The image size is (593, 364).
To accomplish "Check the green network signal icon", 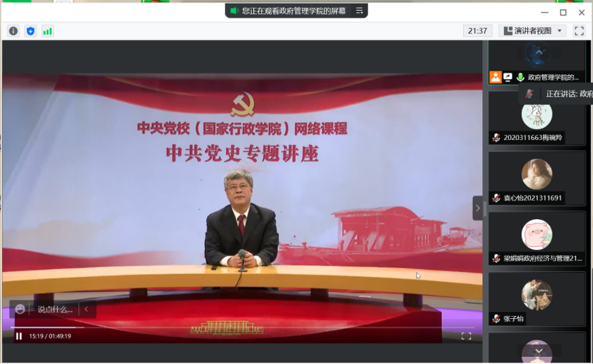I will point(48,31).
